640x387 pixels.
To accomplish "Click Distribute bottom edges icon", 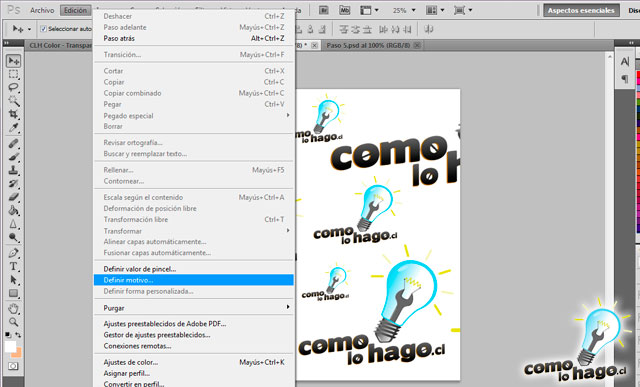I will pos(367,29).
